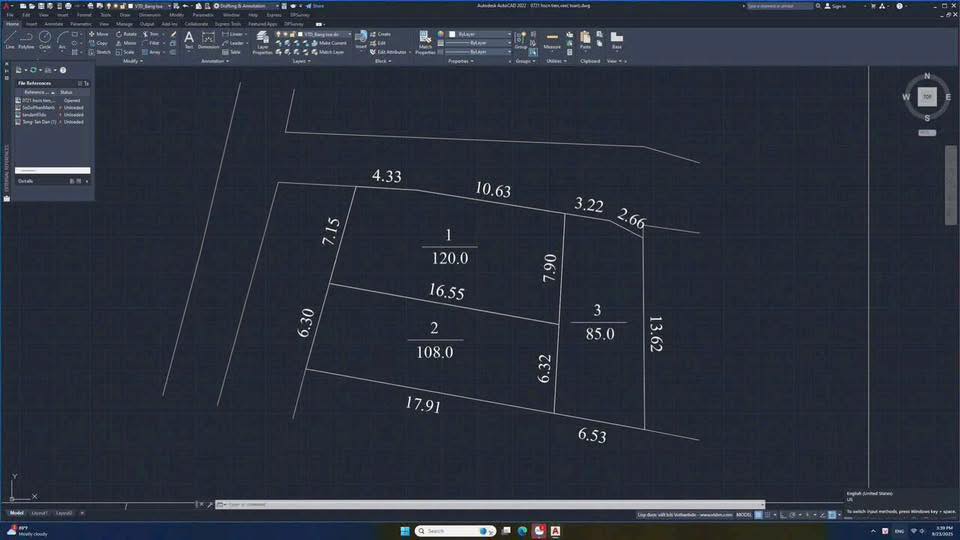
Task: Select the Line drawing tool
Action: click(10, 39)
